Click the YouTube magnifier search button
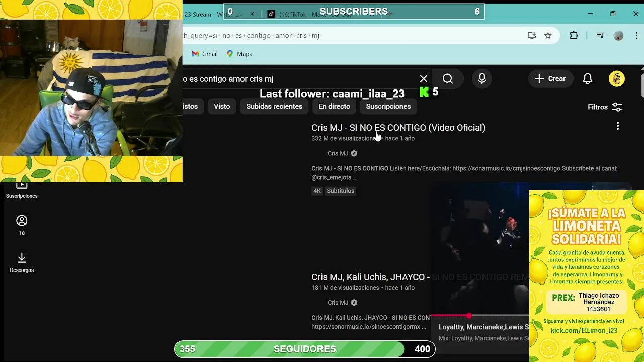The height and width of the screenshot is (362, 644). pos(448,79)
